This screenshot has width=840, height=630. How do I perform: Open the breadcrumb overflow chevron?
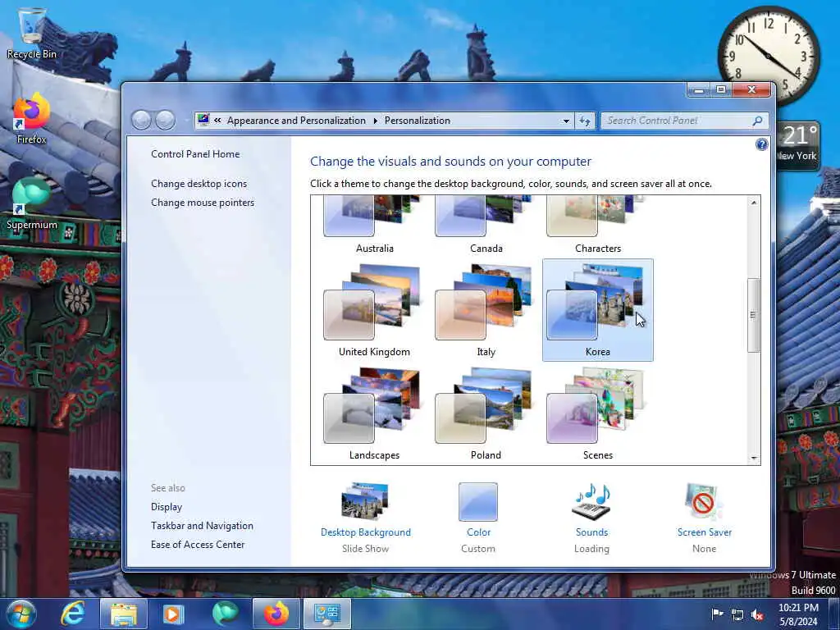[x=217, y=121]
